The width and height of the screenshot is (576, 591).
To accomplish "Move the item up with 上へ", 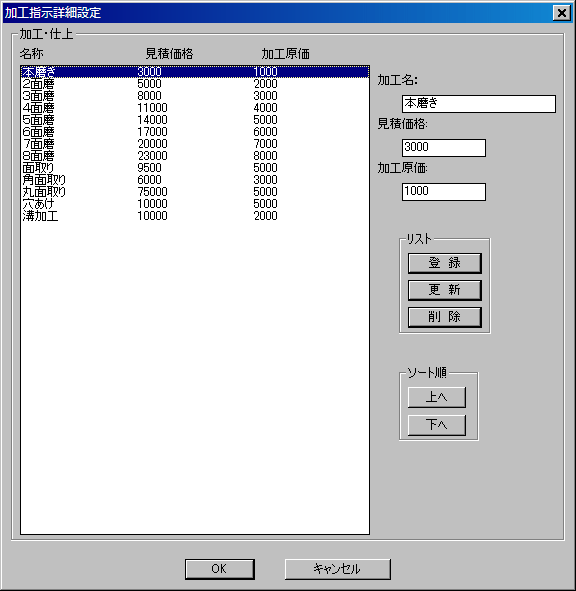I will [x=437, y=397].
